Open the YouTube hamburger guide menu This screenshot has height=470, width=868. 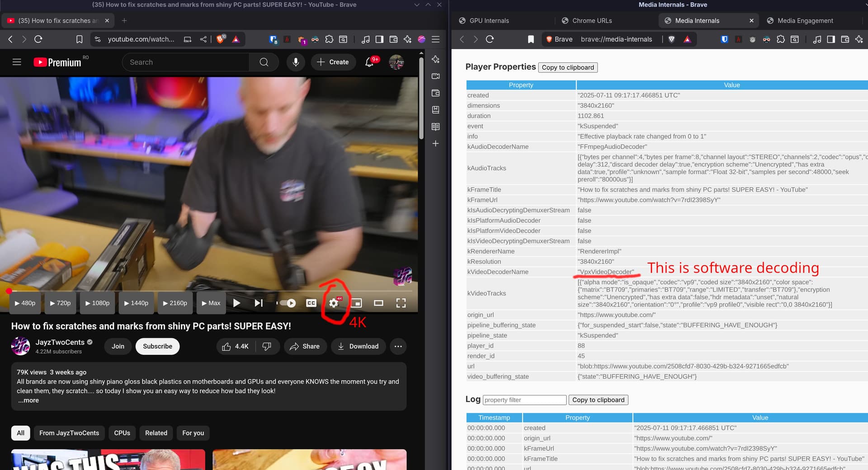17,62
